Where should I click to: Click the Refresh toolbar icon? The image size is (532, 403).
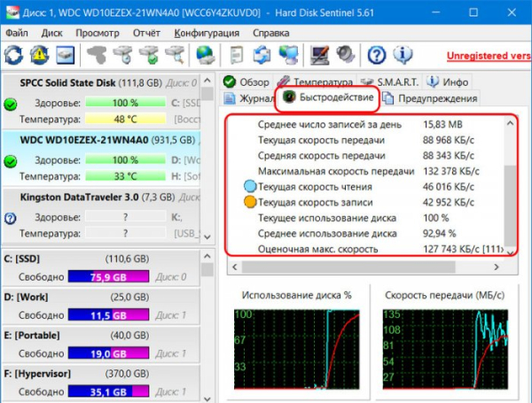click(14, 56)
